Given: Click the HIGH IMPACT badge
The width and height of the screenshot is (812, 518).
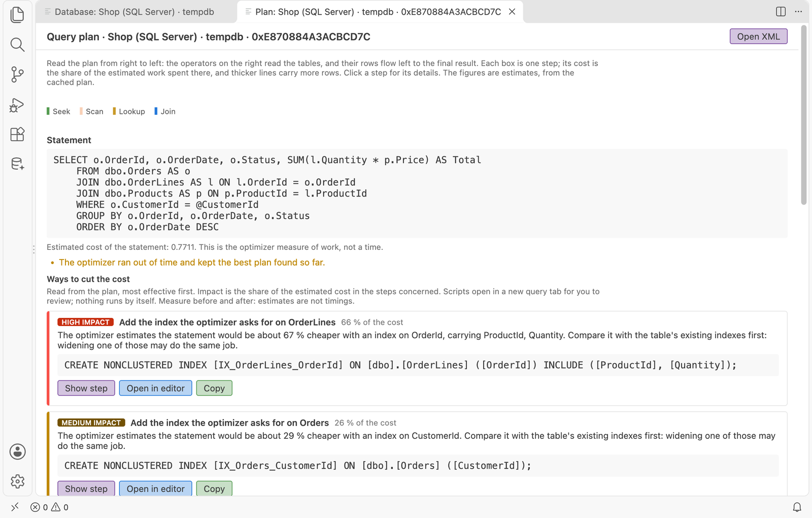Looking at the screenshot, I should click(x=85, y=322).
